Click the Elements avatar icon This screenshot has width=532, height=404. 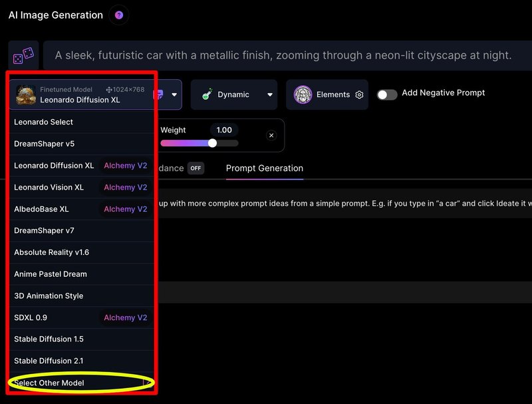pos(303,95)
